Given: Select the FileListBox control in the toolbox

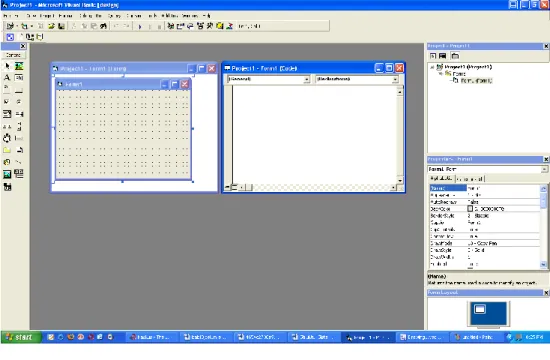Looking at the screenshot, I should (x=19, y=150).
